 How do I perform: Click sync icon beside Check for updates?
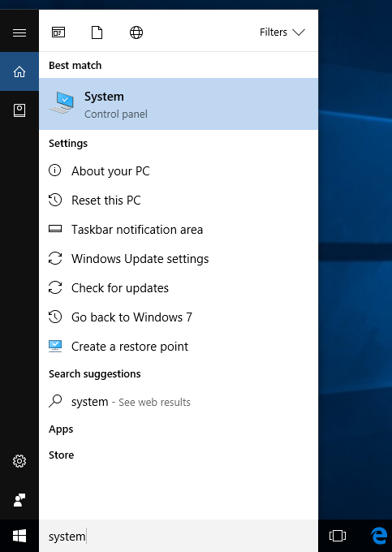(x=55, y=287)
